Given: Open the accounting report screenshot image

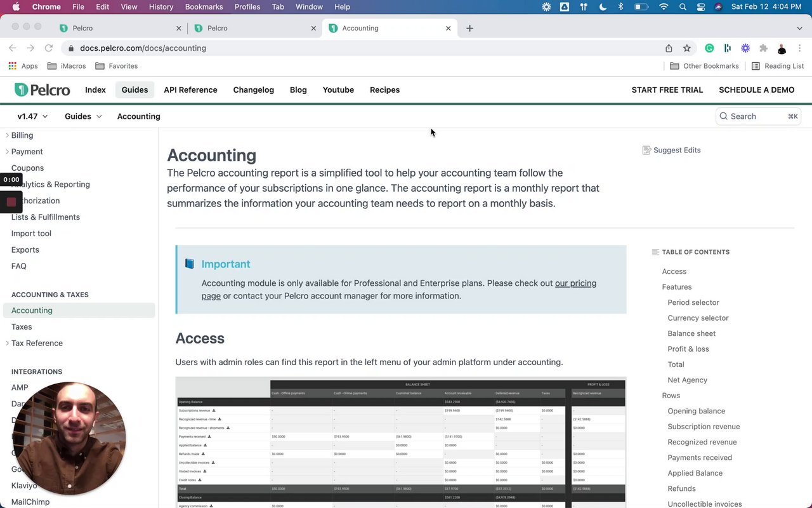Looking at the screenshot, I should 401,443.
